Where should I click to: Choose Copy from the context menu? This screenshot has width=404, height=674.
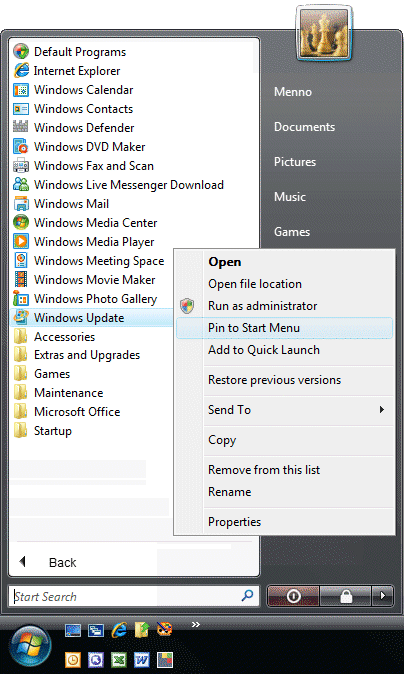pos(284,440)
